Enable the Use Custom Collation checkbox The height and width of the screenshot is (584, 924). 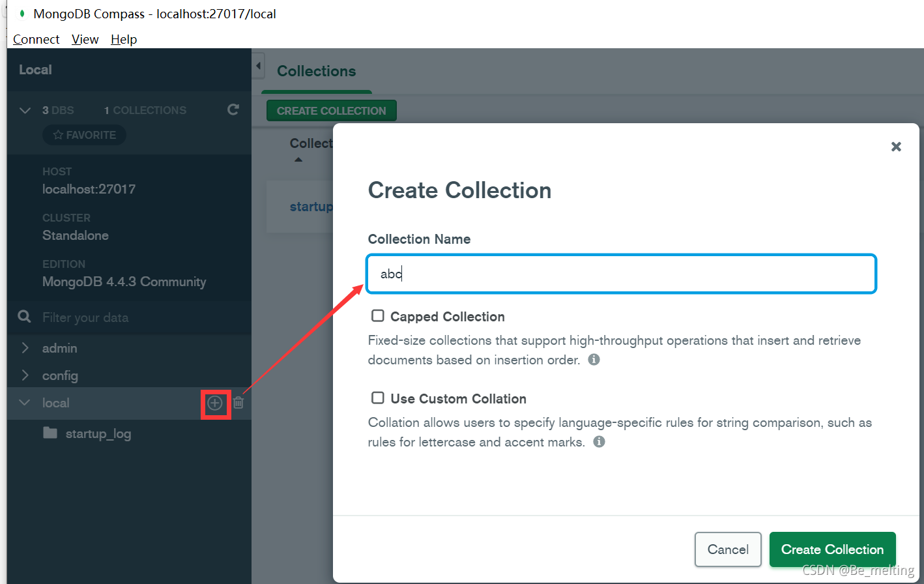point(377,398)
